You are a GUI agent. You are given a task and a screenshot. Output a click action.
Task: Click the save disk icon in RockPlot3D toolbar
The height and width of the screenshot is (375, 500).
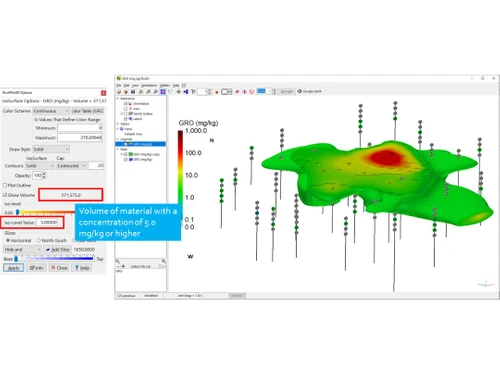pyautogui.click(x=133, y=92)
